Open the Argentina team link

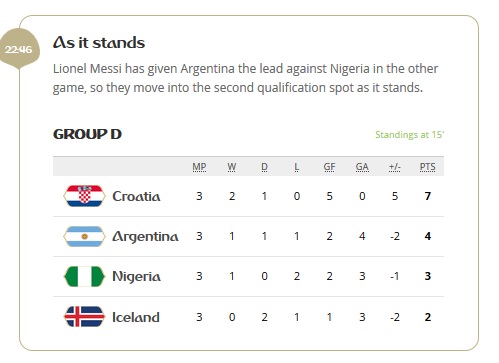(x=145, y=237)
